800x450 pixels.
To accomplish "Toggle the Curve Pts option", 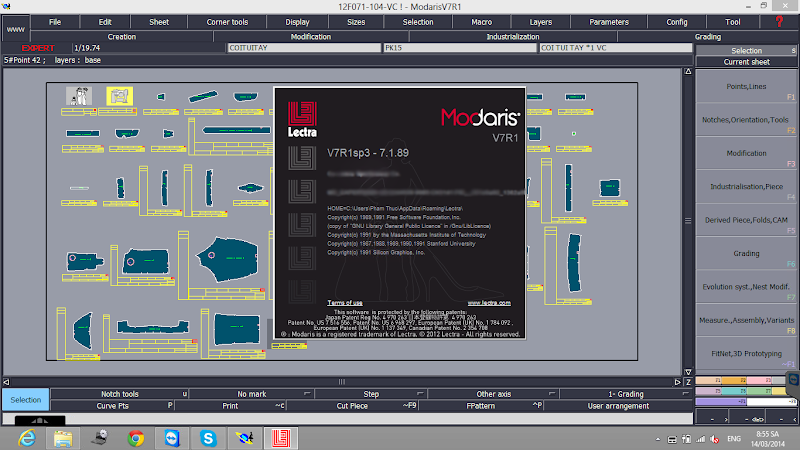I will click(113, 406).
